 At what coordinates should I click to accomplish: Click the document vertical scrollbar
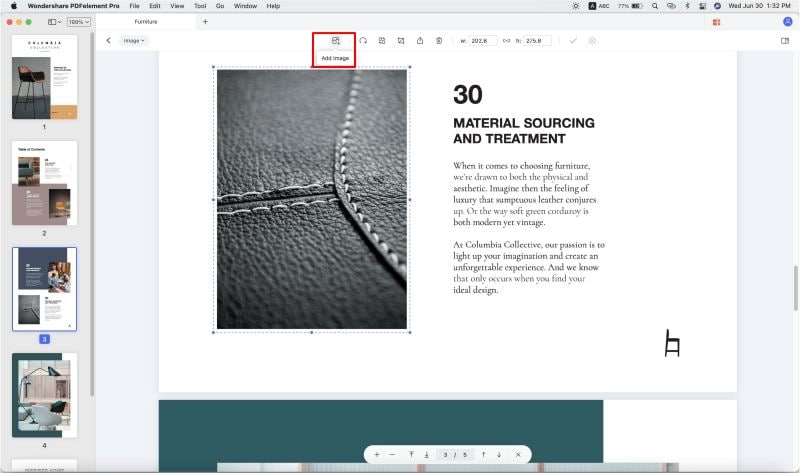[x=796, y=288]
